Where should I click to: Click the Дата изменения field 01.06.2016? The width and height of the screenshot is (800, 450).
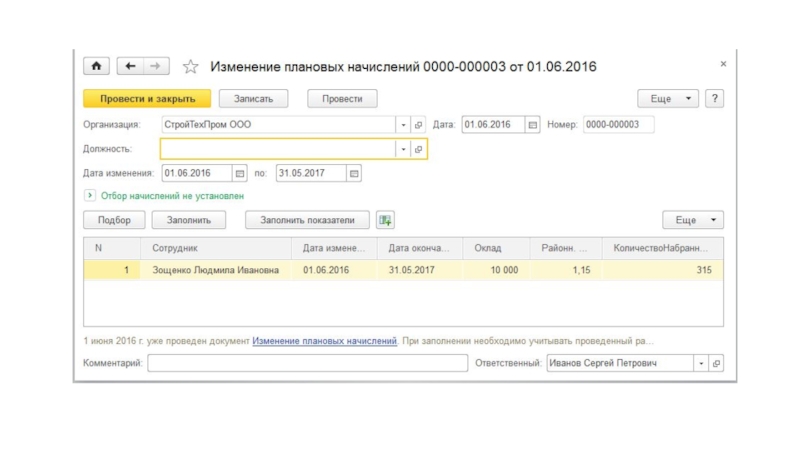click(197, 173)
